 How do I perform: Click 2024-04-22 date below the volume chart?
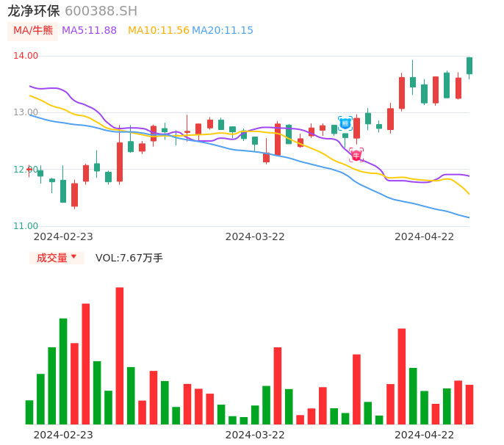pyautogui.click(x=425, y=435)
